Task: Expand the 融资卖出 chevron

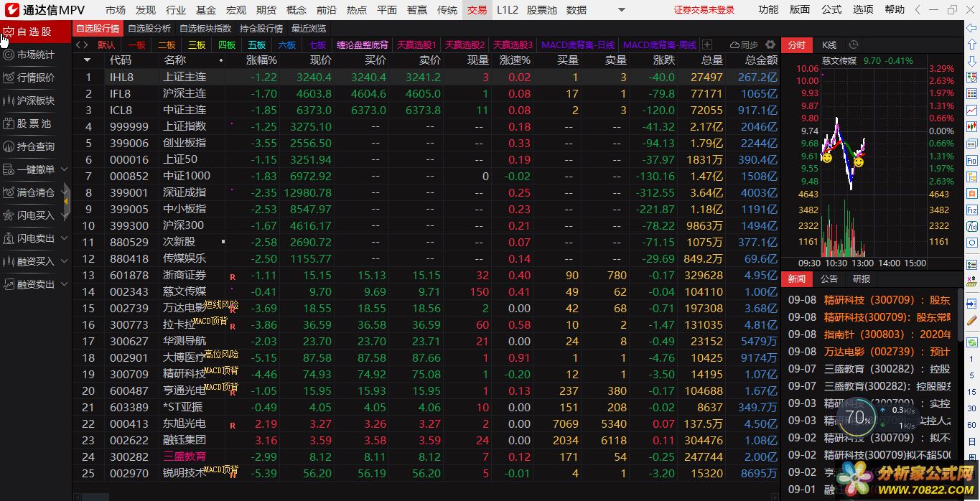Action: [x=64, y=284]
